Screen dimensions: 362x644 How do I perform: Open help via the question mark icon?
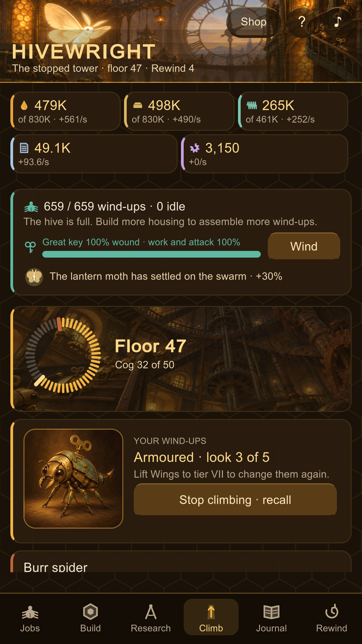pos(302,22)
